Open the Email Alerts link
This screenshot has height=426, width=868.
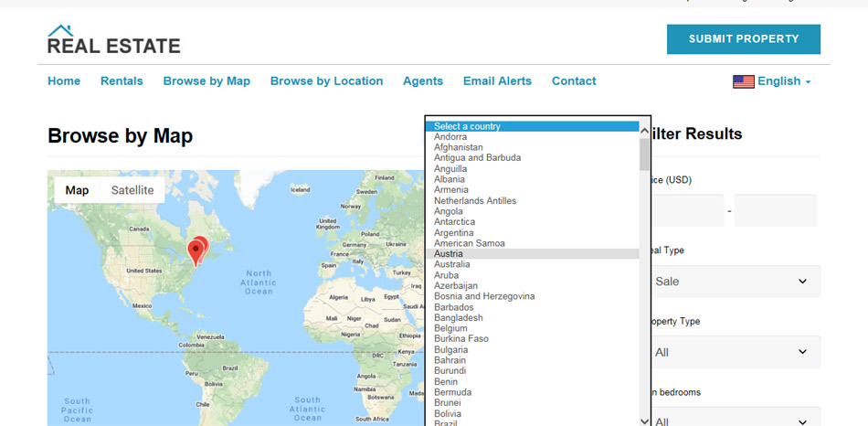pyautogui.click(x=497, y=81)
